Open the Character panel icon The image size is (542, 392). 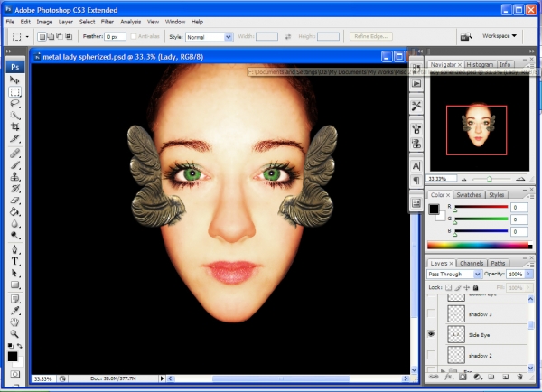416,166
